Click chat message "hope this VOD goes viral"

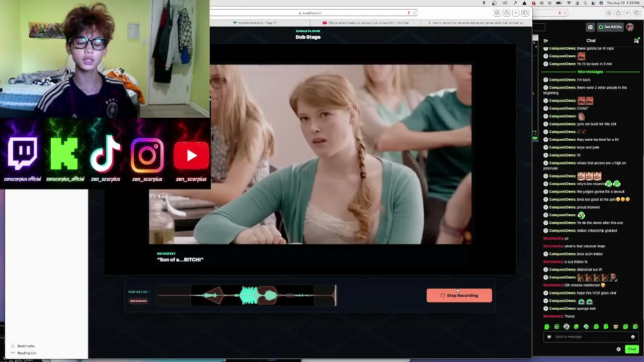(596, 293)
